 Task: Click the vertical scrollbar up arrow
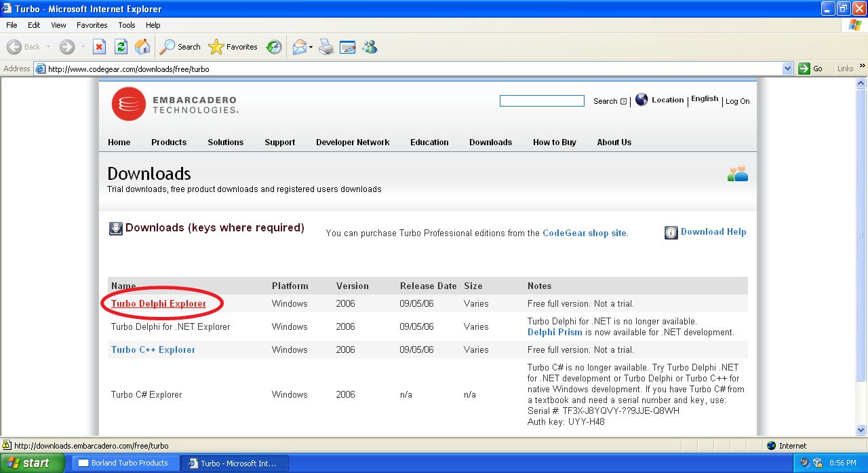click(862, 83)
